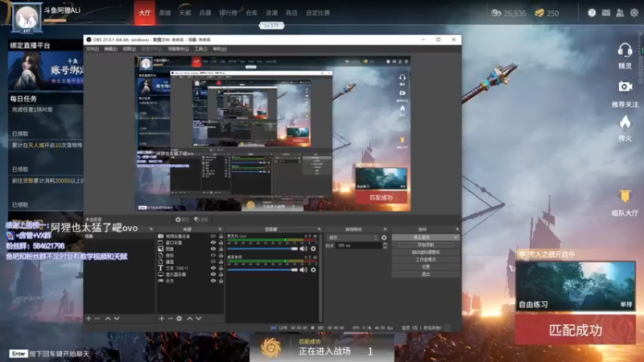644x362 pixels.
Task: Open the 组队大厅 banner icon in the game
Action: pos(625,196)
